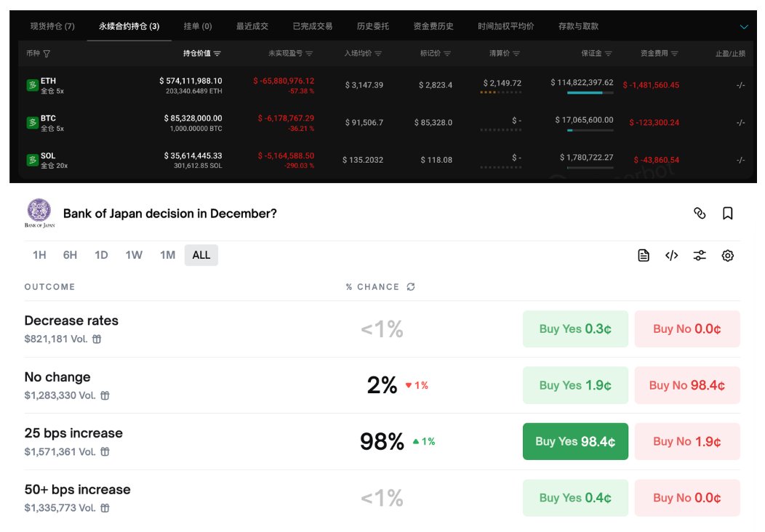Viewport: 765px width, 532px height.
Task: Click the BTC long position badge
Action: (x=32, y=122)
